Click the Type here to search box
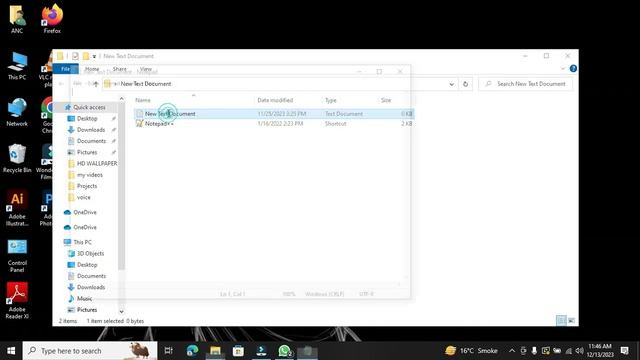This screenshot has height=360, width=640. [x=90, y=351]
